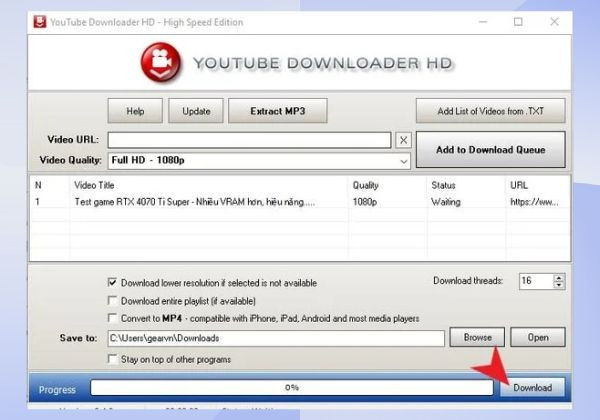Click the Waiting status cell

pyautogui.click(x=446, y=202)
